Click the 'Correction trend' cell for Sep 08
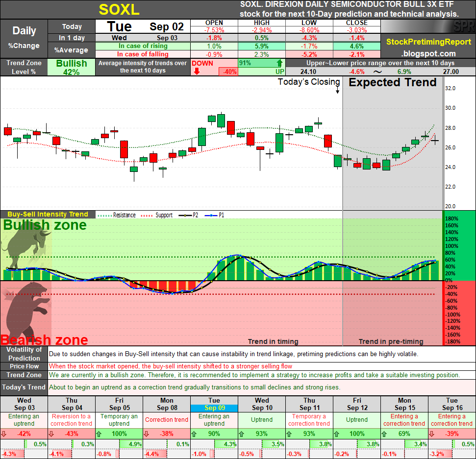This screenshot has height=459, width=476. point(167,420)
